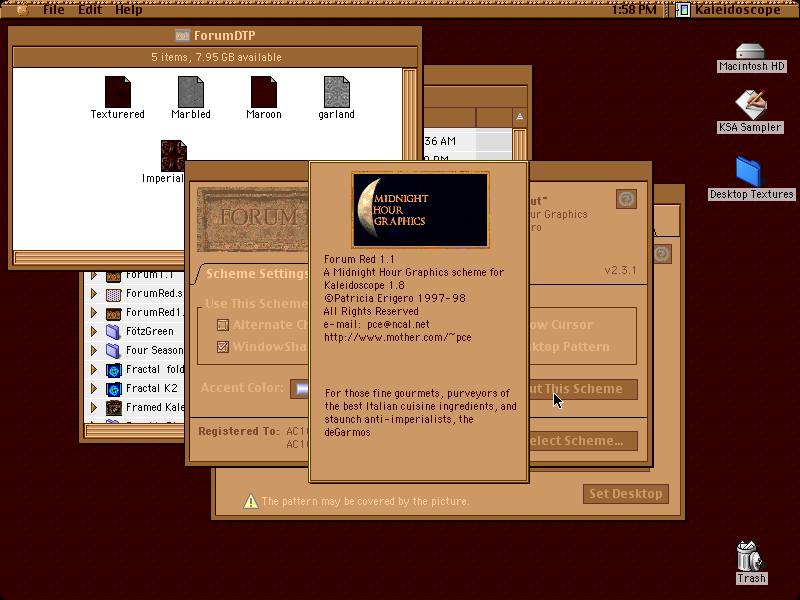Select the Framed Kale icon in list
The height and width of the screenshot is (600, 800).
pos(113,408)
